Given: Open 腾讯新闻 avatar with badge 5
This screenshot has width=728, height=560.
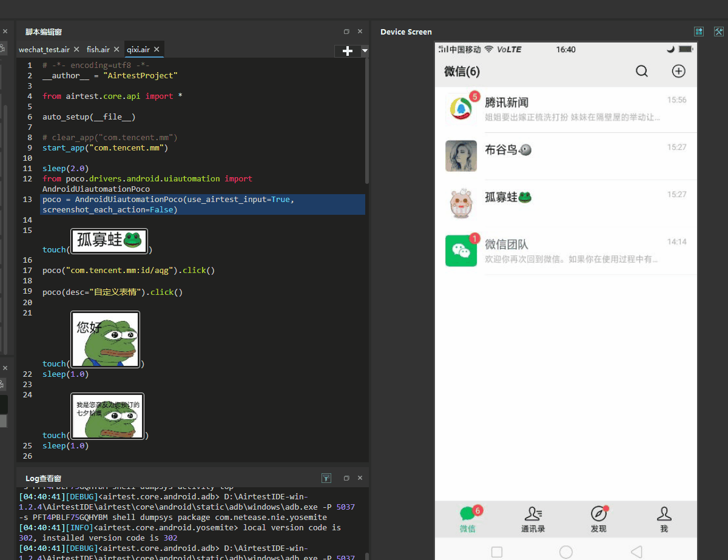Looking at the screenshot, I should tap(462, 109).
